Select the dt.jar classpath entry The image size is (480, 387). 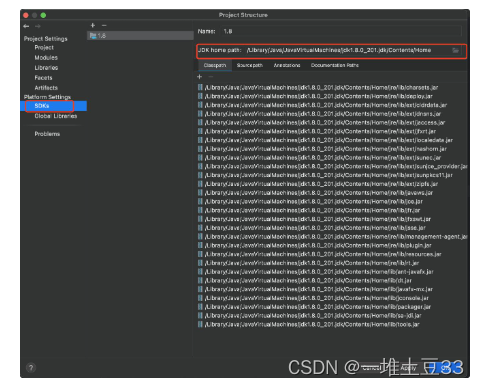[305, 280]
